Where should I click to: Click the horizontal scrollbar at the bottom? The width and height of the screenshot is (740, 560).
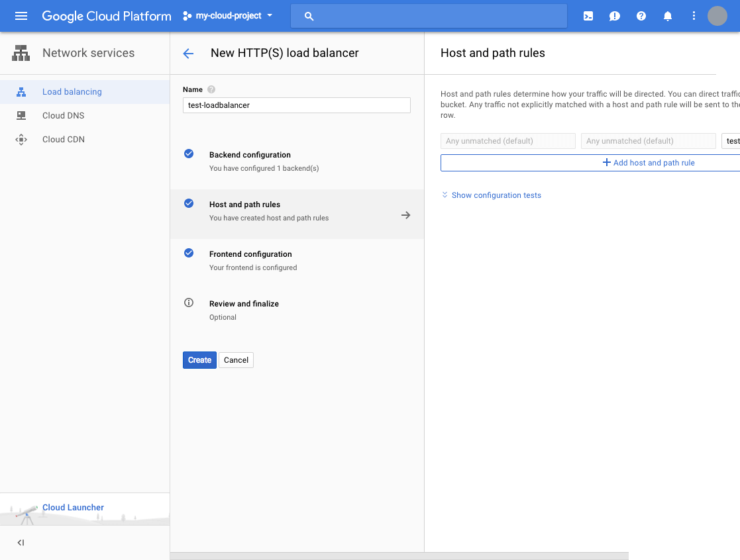(x=399, y=556)
